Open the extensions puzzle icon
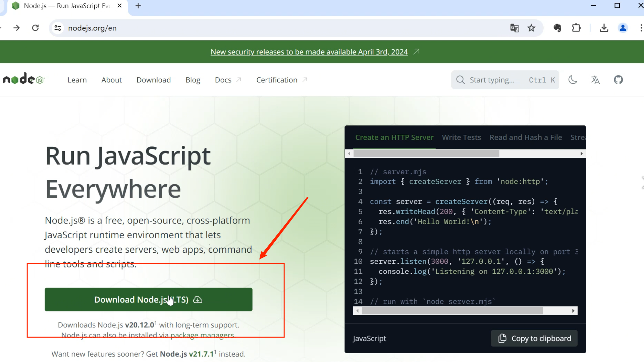 pos(576,28)
